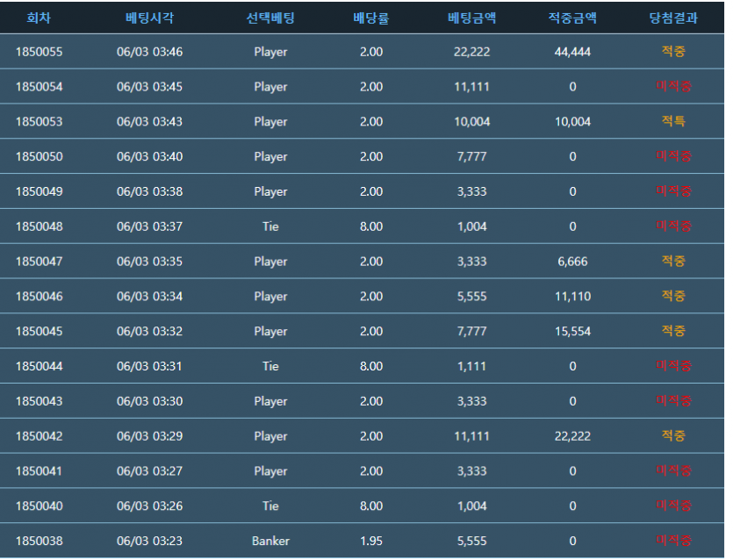Click bet amount 1,111
The image size is (733, 560).
coord(471,366)
